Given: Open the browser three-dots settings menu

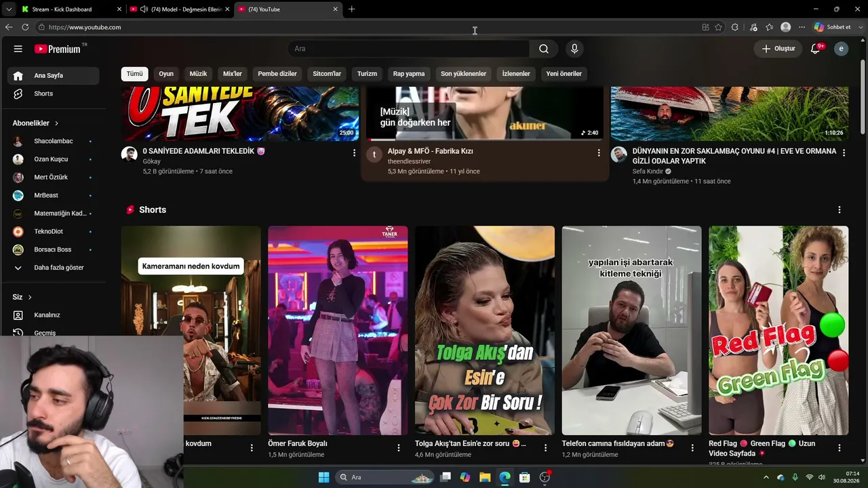Looking at the screenshot, I should 802,27.
